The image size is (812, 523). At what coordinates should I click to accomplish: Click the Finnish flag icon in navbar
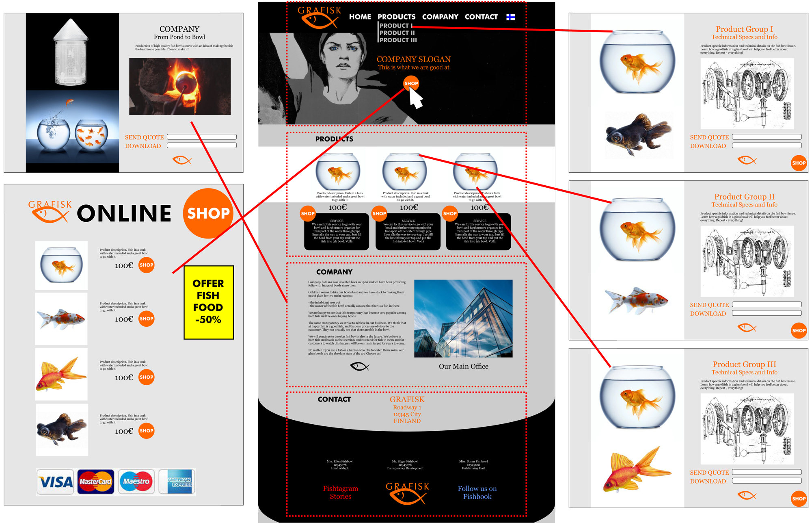(x=511, y=17)
